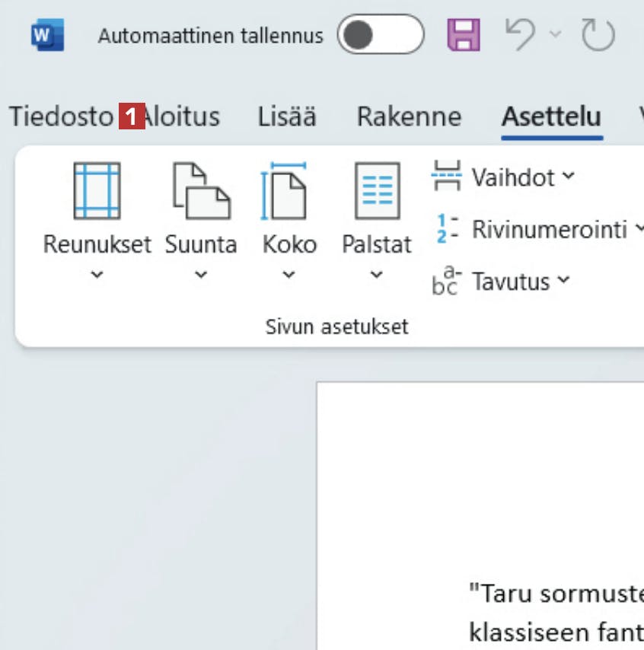Click the Palstat columns icon
This screenshot has width=644, height=650.
377,191
